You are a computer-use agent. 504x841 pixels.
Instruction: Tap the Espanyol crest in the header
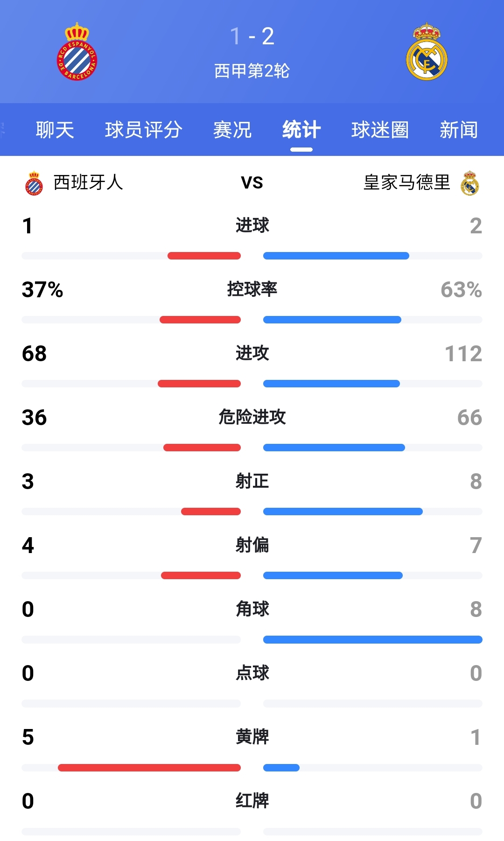(x=77, y=51)
